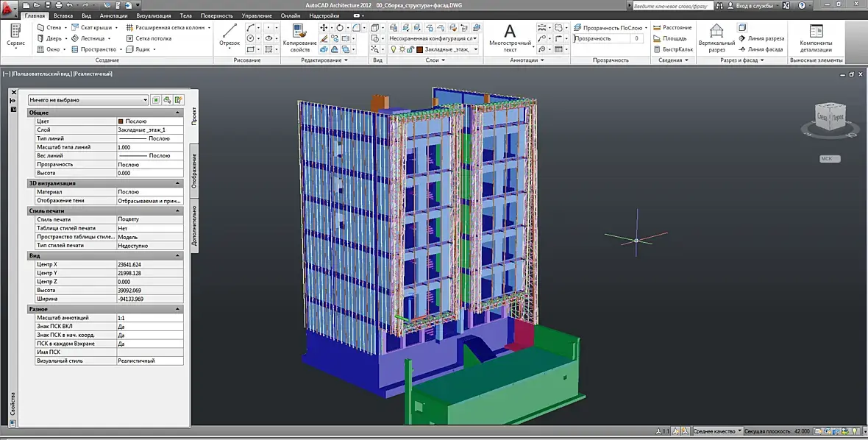Viewport: 868px width, 440px height.
Task: Collapse the Общие properties section
Action: tap(177, 113)
